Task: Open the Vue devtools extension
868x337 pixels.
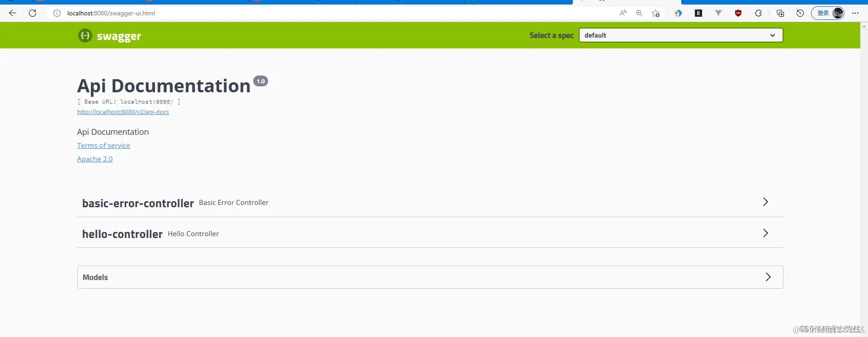Action: 718,13
